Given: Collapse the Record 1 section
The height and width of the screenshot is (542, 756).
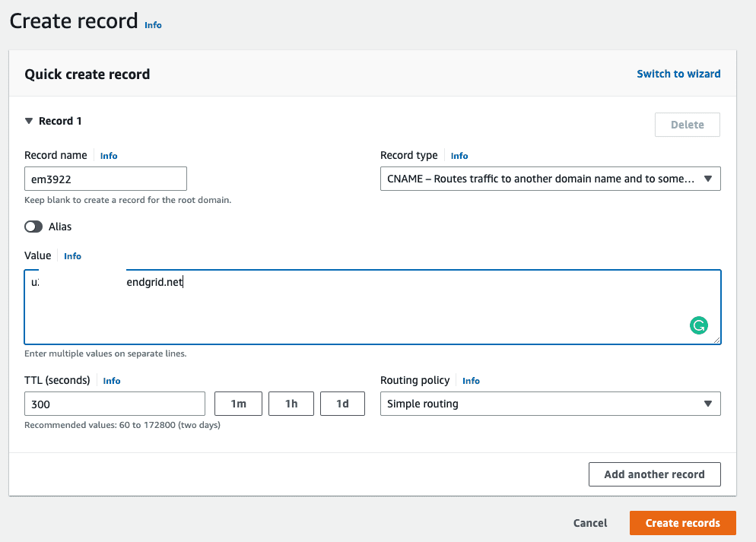Looking at the screenshot, I should 30,120.
